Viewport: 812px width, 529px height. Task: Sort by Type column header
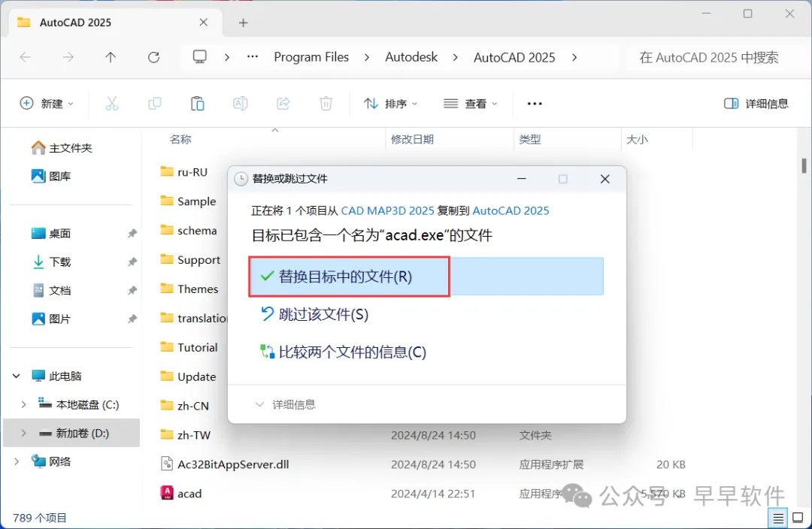pos(530,139)
